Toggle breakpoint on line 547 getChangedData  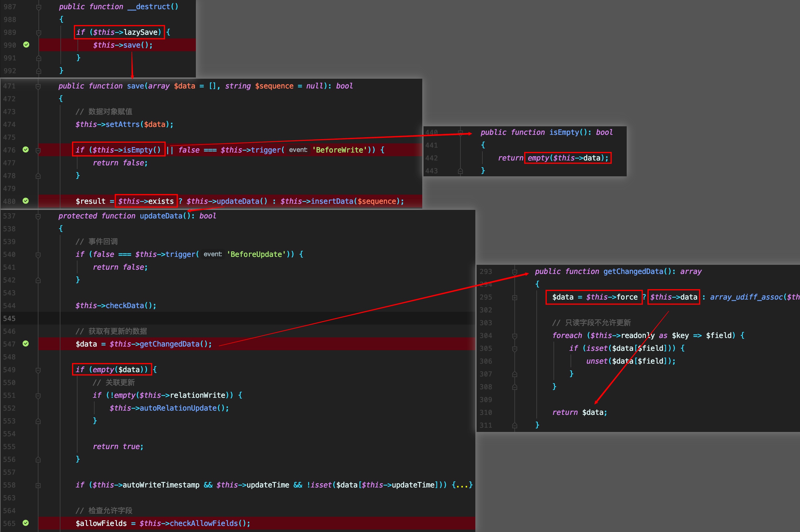(26, 344)
